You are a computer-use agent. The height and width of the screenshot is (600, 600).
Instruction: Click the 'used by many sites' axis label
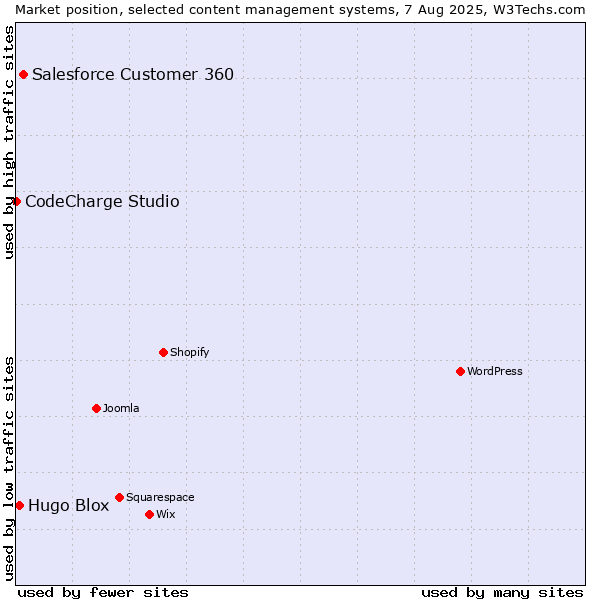502,593
